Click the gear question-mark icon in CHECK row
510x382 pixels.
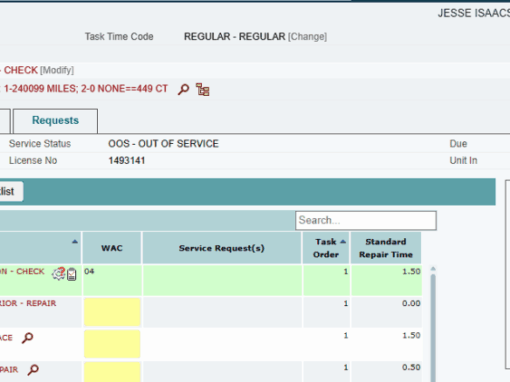click(59, 274)
